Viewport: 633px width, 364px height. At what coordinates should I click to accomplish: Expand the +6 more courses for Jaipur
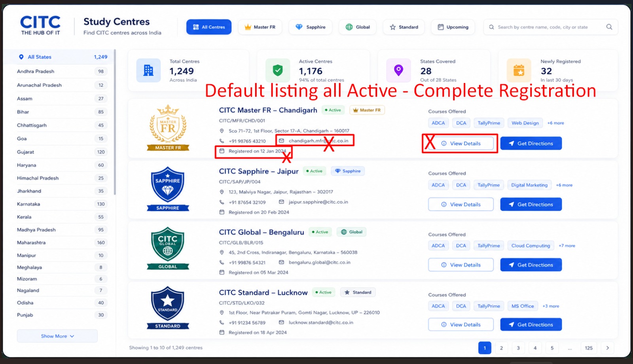click(x=564, y=185)
